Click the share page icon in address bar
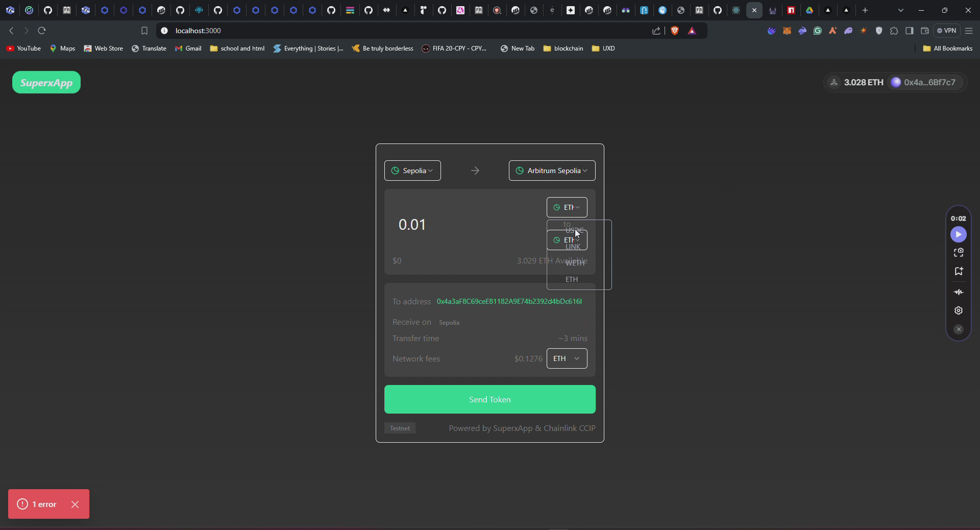980x530 pixels. click(x=656, y=31)
